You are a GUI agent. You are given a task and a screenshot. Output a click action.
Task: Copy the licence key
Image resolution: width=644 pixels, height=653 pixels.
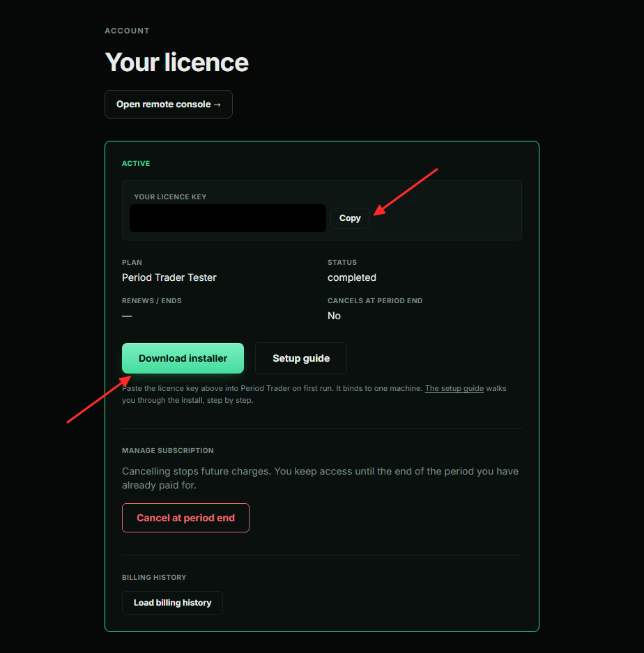click(x=350, y=218)
